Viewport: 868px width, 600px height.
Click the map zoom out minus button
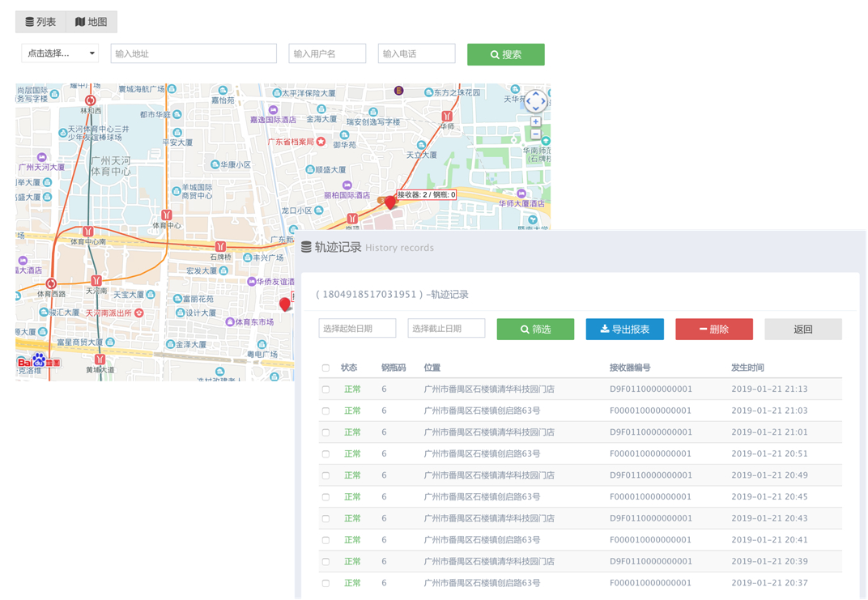click(535, 134)
